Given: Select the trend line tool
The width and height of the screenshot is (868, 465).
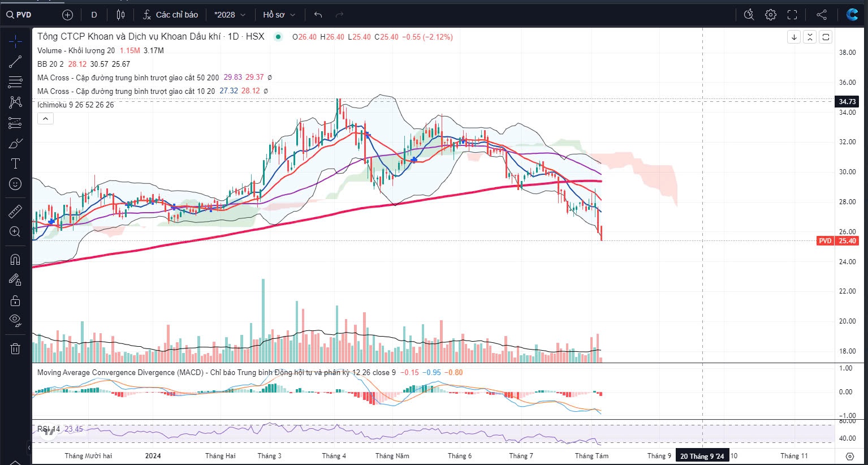Looking at the screenshot, I should pyautogui.click(x=15, y=62).
